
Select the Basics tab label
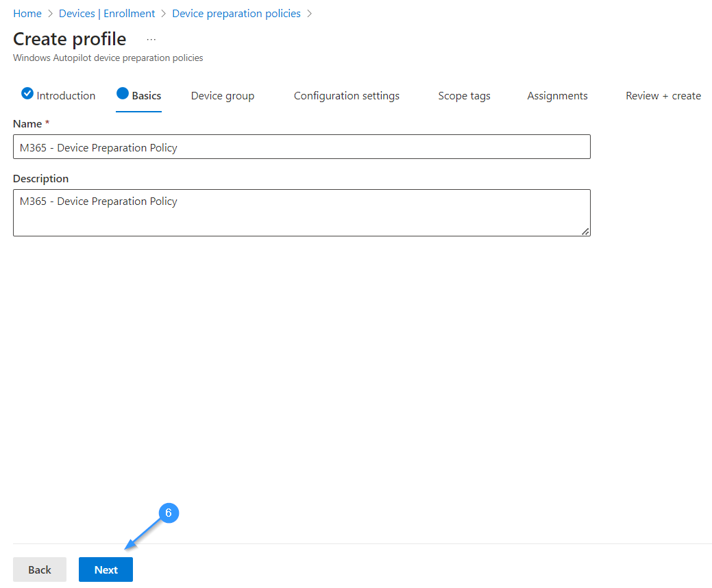coord(146,96)
